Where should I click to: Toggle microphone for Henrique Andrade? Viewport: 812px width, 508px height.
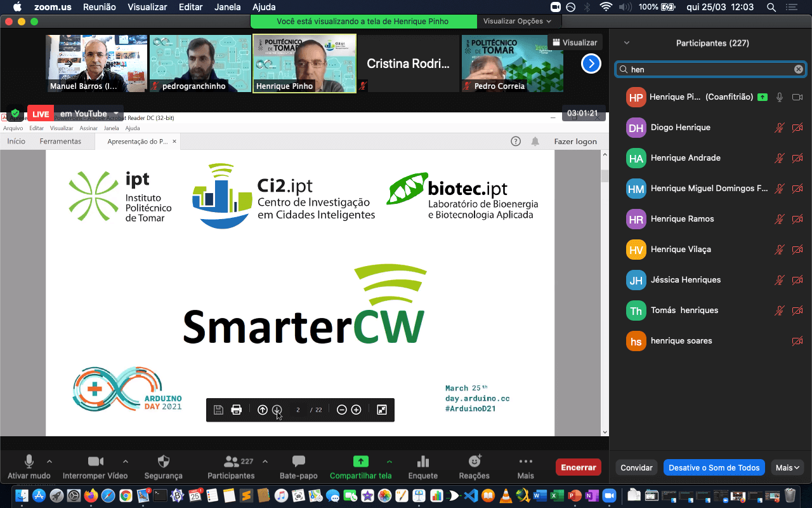point(780,158)
